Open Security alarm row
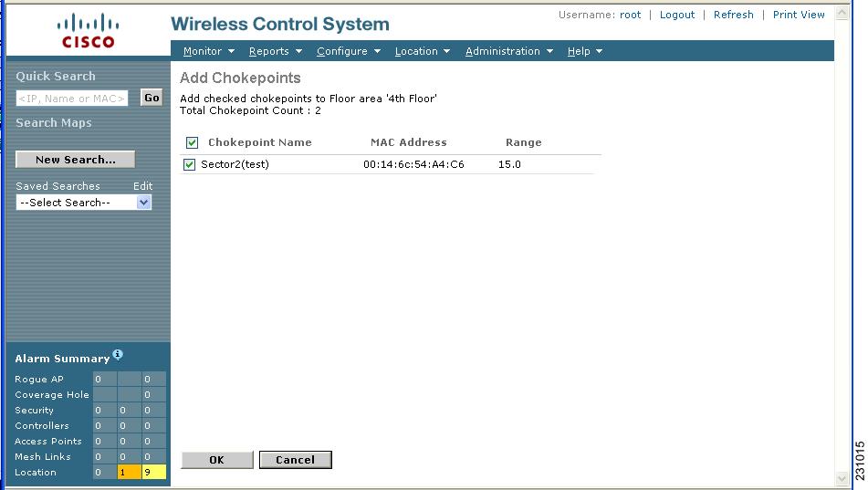This screenshot has height=490, width=868. click(35, 411)
